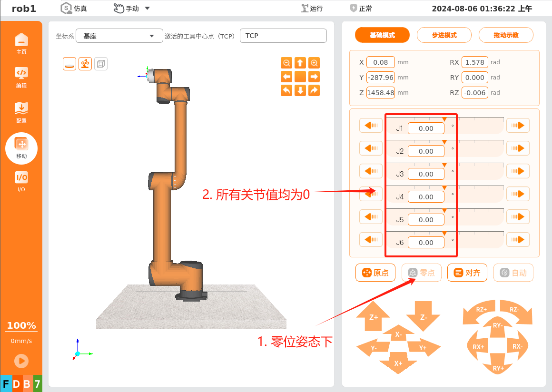Jog TCP with X+ arrow
The width and height of the screenshot is (552, 392).
coord(398,363)
